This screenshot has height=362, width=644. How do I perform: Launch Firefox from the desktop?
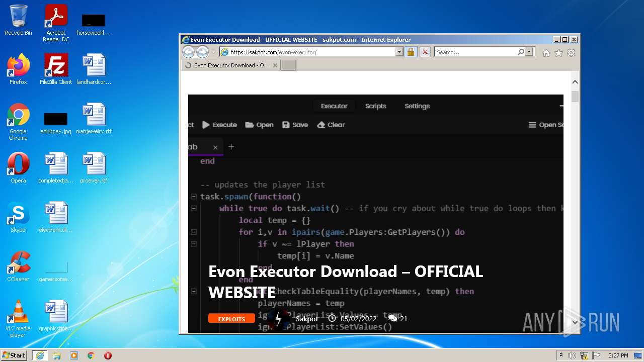[x=18, y=69]
